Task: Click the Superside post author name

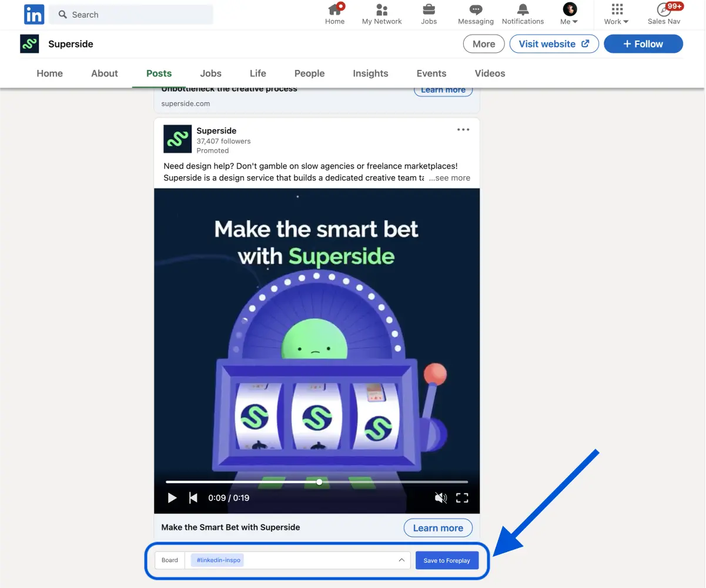Action: coord(216,130)
